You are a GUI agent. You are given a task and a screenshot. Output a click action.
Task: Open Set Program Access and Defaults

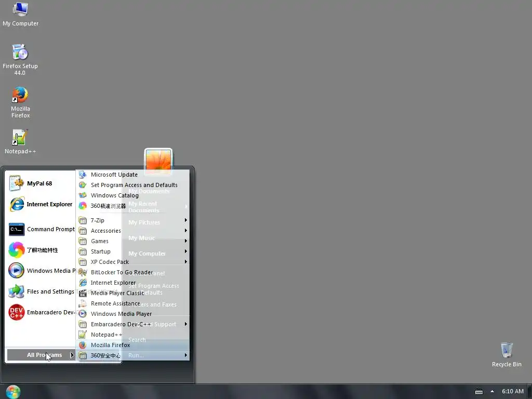pyautogui.click(x=132, y=185)
